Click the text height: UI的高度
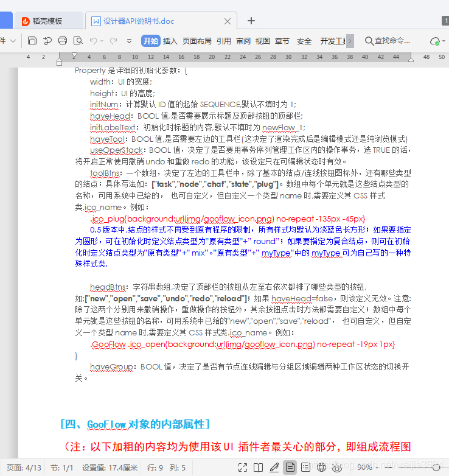 [122, 93]
